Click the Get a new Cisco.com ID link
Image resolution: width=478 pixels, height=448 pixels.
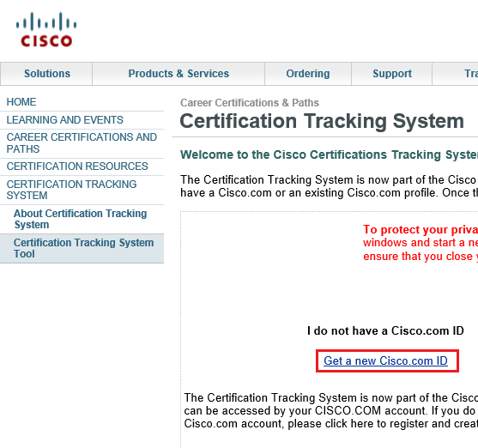[x=385, y=360]
